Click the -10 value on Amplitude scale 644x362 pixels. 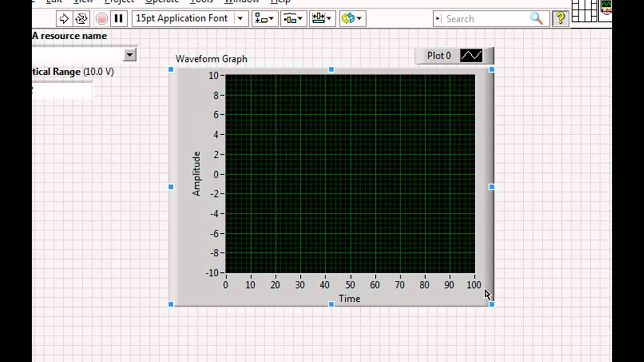[x=212, y=273]
